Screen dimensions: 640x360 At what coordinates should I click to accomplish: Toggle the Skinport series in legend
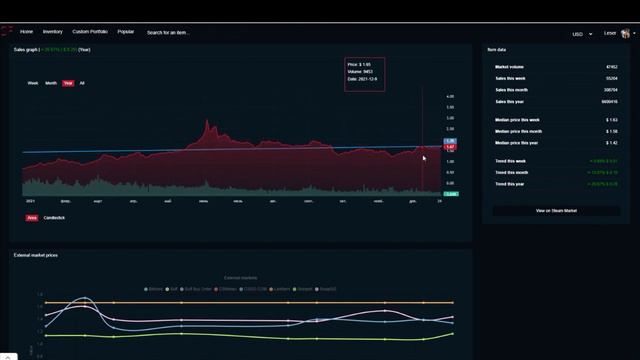[x=302, y=289]
